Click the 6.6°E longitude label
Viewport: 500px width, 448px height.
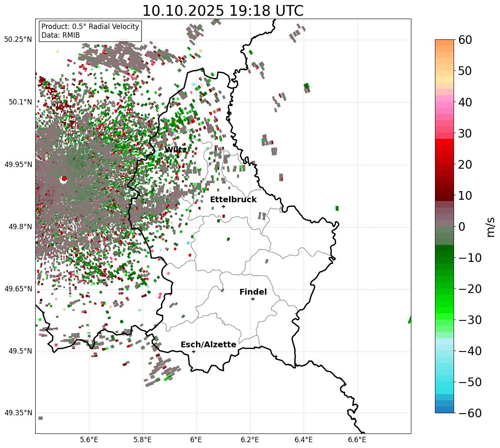pyautogui.click(x=357, y=440)
